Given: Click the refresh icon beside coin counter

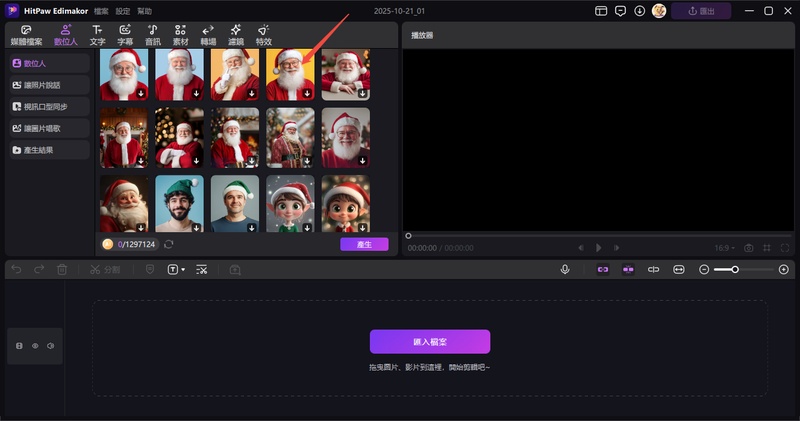Looking at the screenshot, I should tap(169, 244).
